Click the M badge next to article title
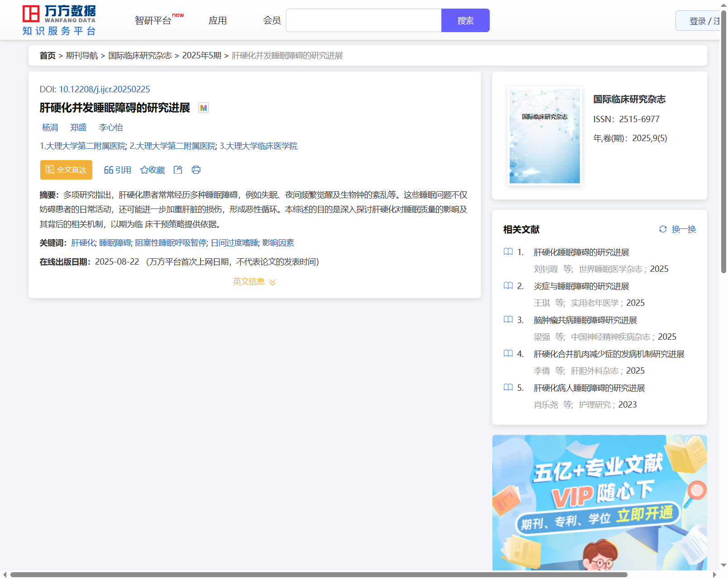 [204, 108]
